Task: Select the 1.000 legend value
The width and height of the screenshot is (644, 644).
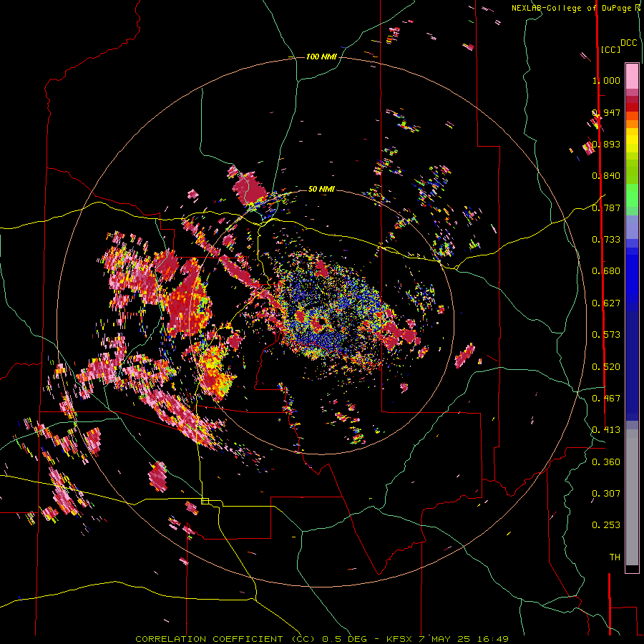Action: click(x=606, y=80)
